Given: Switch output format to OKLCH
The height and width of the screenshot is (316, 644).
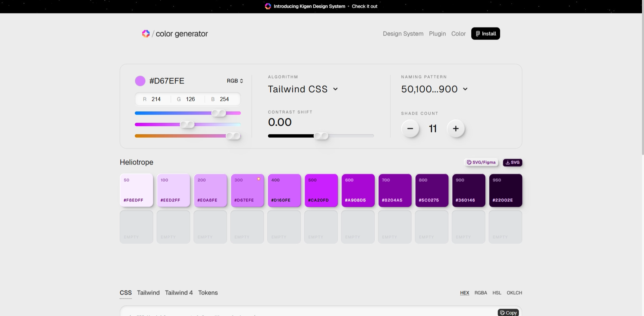Looking at the screenshot, I should [x=514, y=293].
